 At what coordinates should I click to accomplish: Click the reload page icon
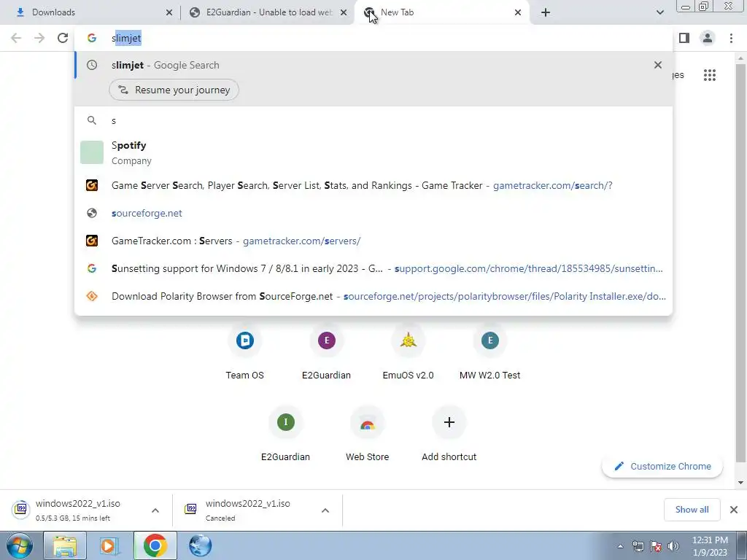[63, 38]
